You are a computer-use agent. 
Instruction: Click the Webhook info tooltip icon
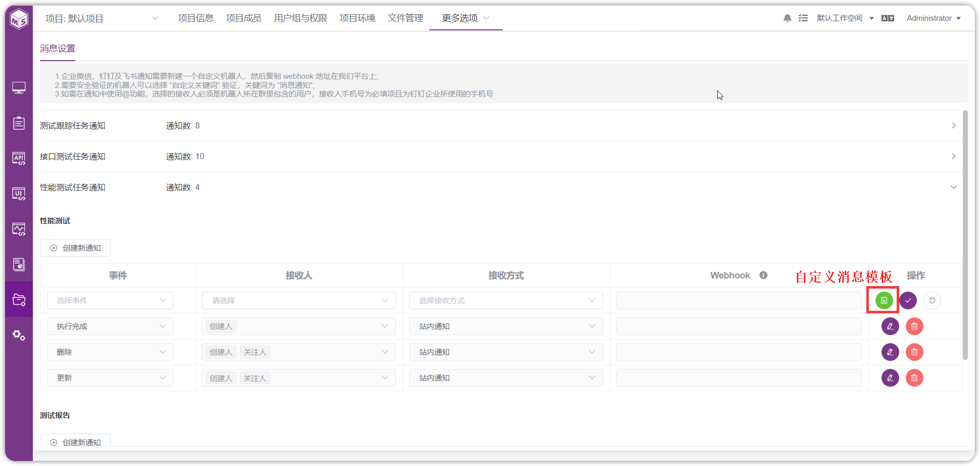pyautogui.click(x=763, y=275)
